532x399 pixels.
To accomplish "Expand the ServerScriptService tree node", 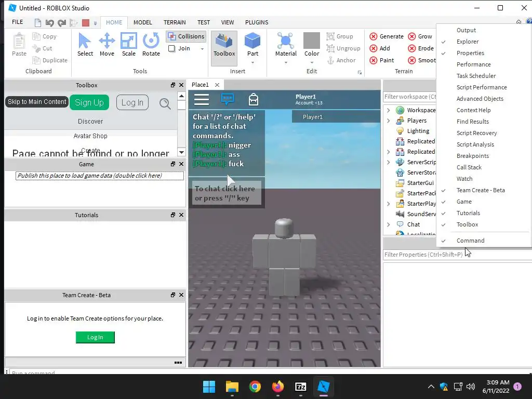I will click(x=389, y=162).
